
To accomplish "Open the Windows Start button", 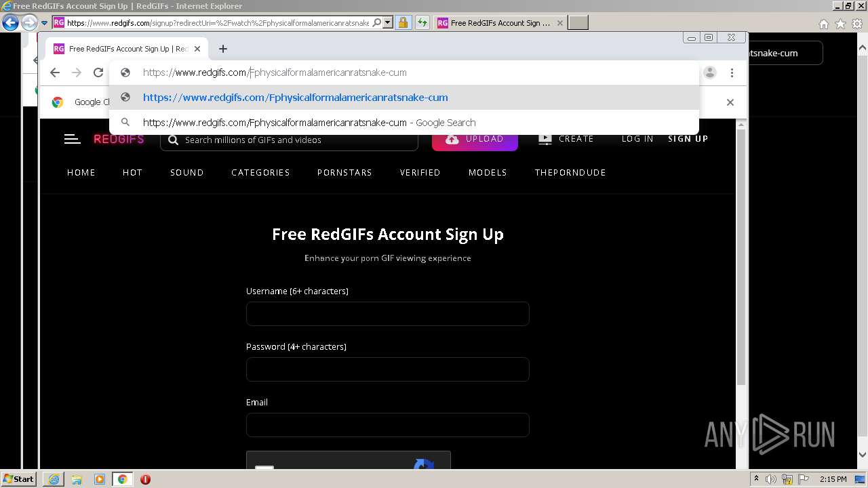I will click(x=19, y=479).
